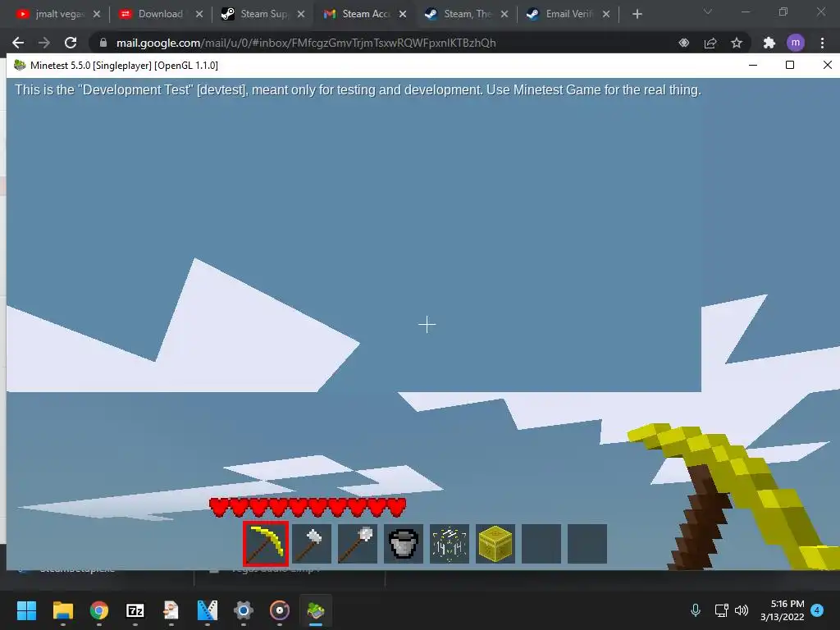Image resolution: width=840 pixels, height=630 pixels.
Task: Close the Steam Support tab
Action: [301, 14]
